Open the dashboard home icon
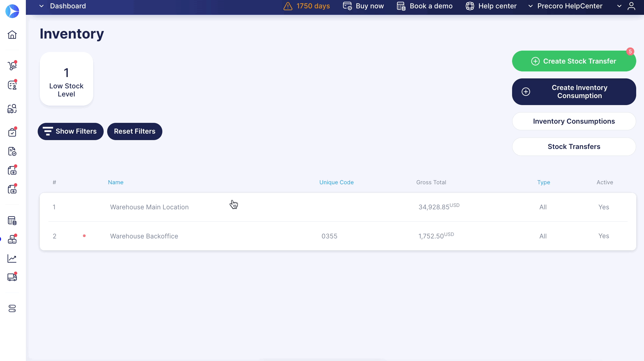644x361 pixels. 12,34
